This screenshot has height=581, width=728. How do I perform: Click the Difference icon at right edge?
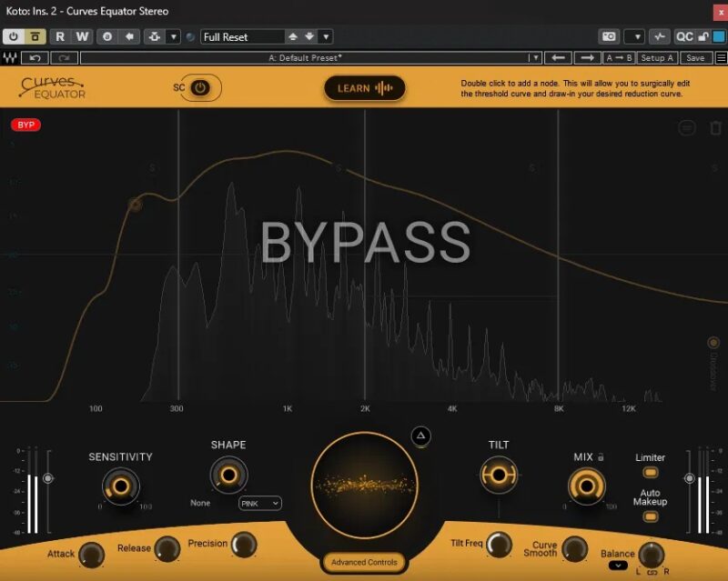[713, 343]
